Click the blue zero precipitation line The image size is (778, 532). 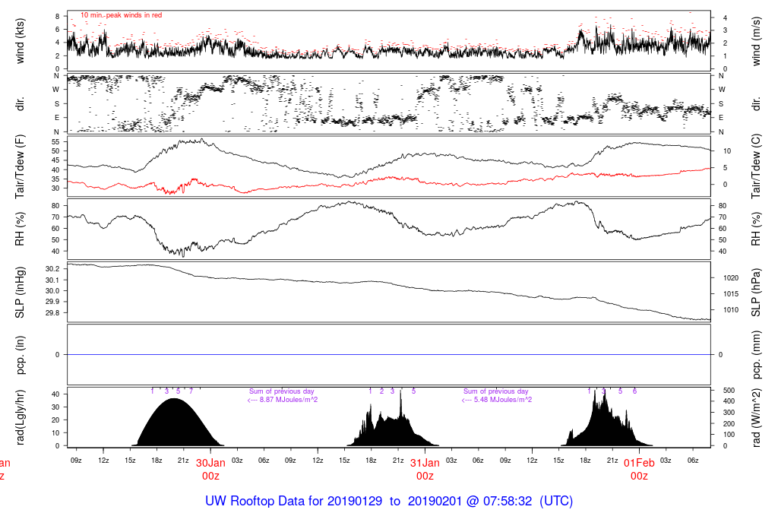(389, 354)
